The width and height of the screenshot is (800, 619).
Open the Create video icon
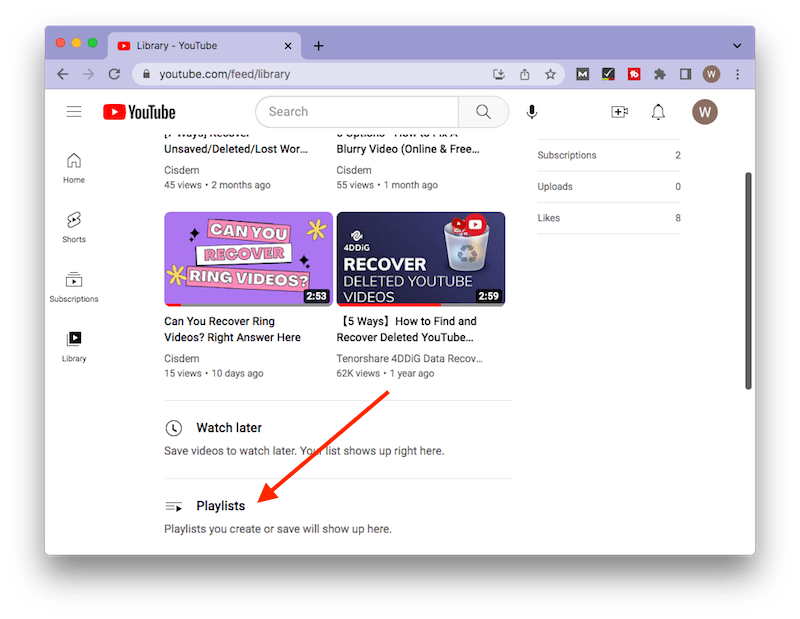(619, 111)
